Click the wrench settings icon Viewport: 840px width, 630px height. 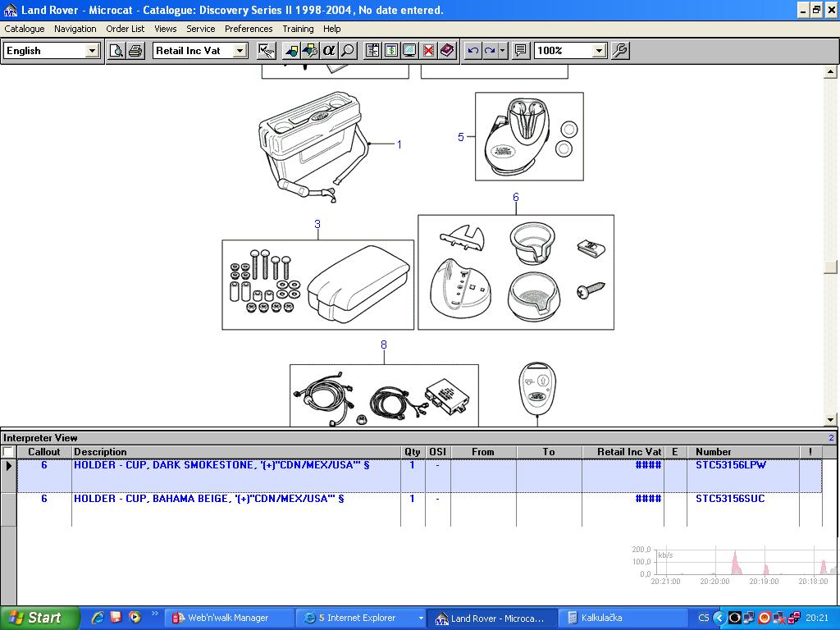[x=621, y=51]
